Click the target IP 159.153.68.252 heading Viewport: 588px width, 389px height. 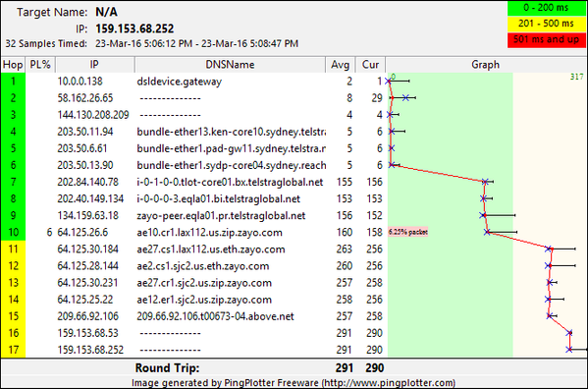point(134,28)
